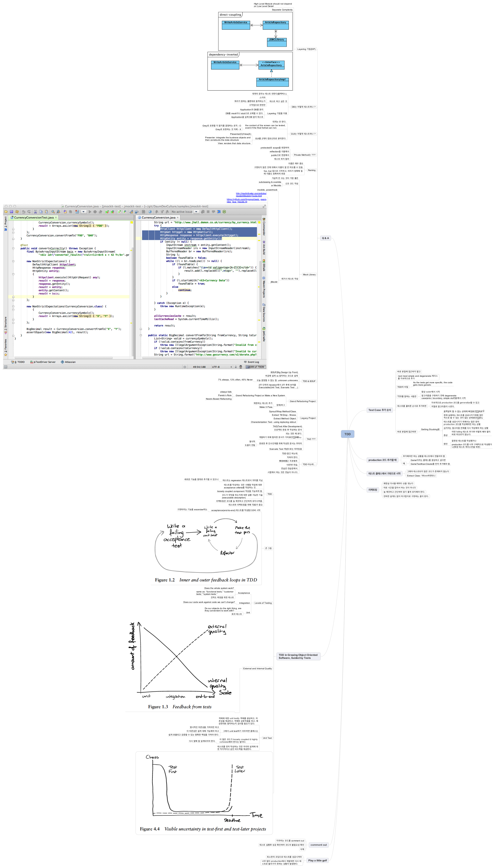Click the Synchronize icon in toolbar
The image size is (495, 868).
point(17,212)
